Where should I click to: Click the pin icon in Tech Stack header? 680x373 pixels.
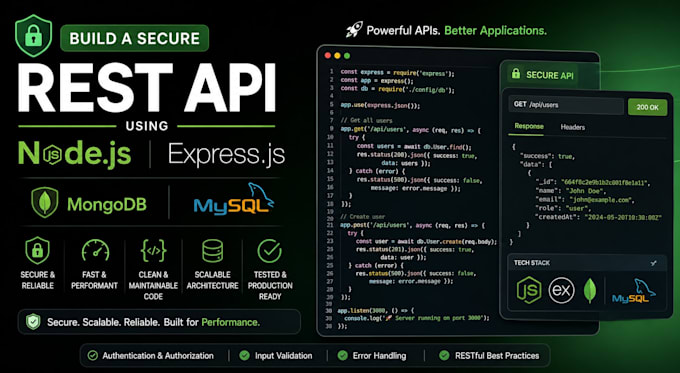pos(654,263)
